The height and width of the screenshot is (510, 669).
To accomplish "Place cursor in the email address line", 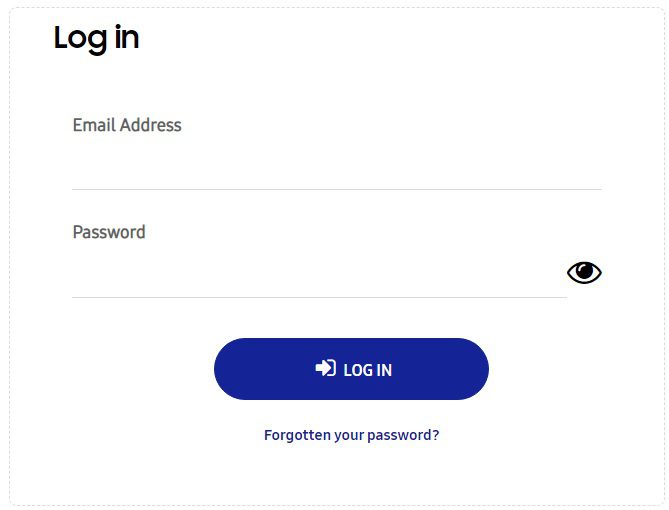I will [336, 170].
